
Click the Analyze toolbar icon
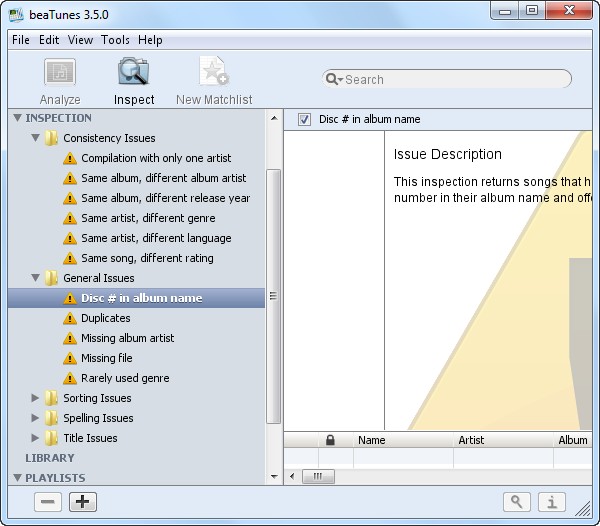tap(60, 73)
